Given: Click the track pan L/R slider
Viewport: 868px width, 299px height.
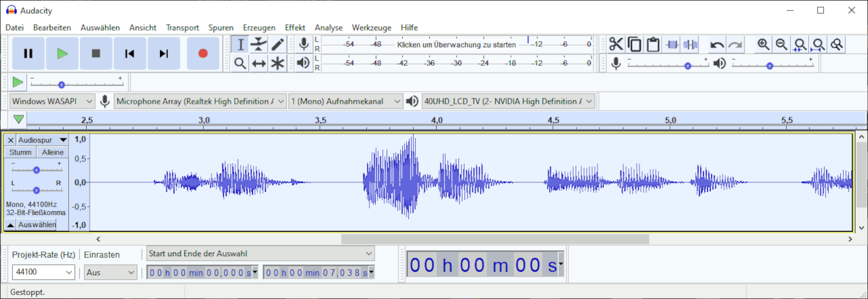Looking at the screenshot, I should (x=36, y=191).
